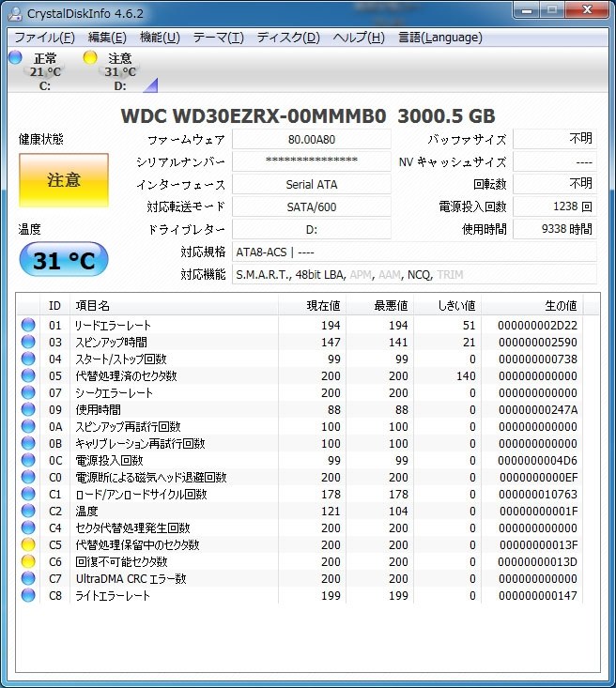Click the 生の値 column header

coord(531,305)
